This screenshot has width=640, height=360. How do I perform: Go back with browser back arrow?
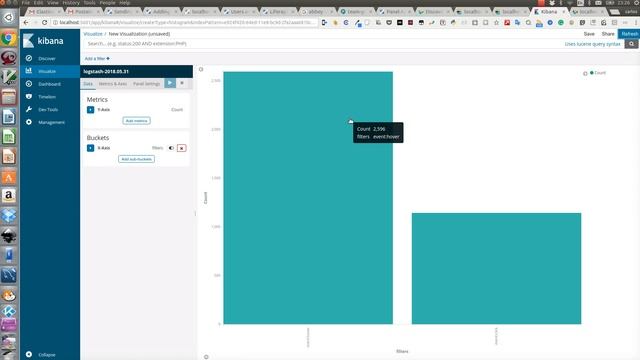[x=26, y=22]
